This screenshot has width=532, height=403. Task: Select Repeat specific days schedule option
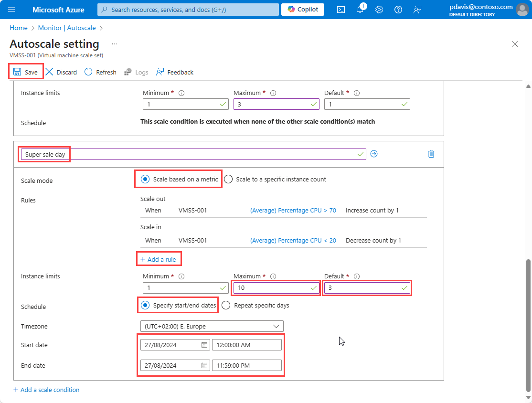255,305
